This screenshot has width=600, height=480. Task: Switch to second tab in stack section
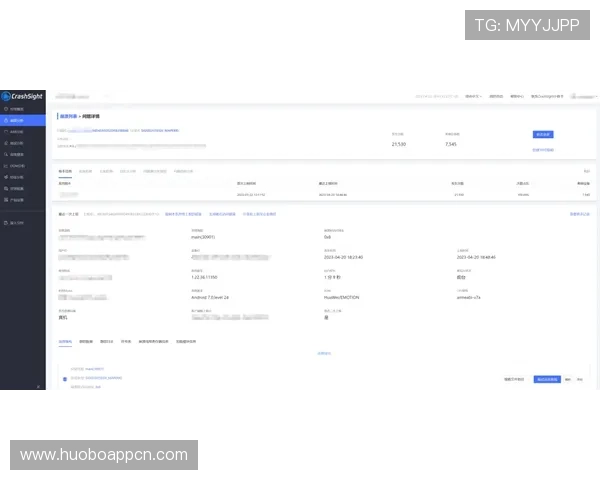coord(86,341)
